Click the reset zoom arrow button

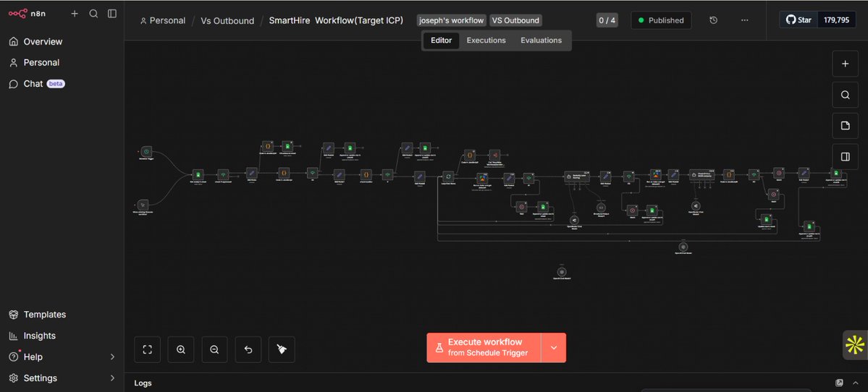[248, 349]
